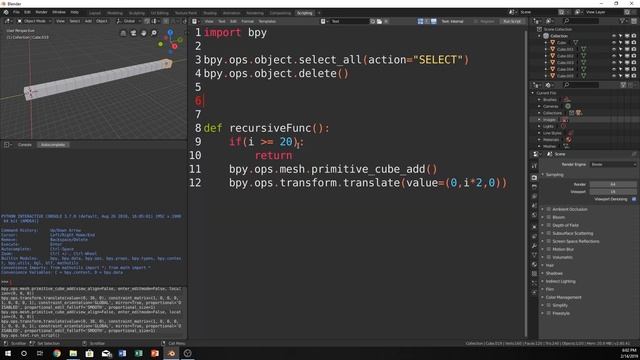Collapse the Collection tree item
Viewport: 640px width, 360px height.
[540, 36]
